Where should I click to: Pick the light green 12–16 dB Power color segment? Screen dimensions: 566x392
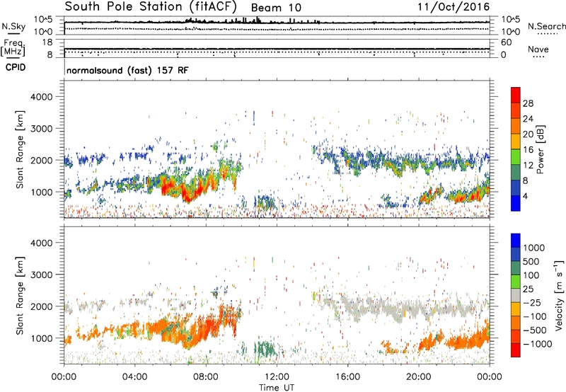click(x=516, y=157)
